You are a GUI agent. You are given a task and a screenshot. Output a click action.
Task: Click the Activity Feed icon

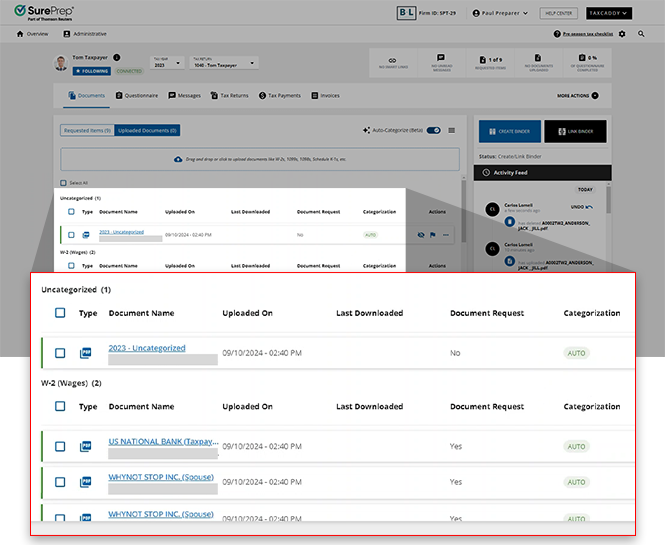(486, 173)
